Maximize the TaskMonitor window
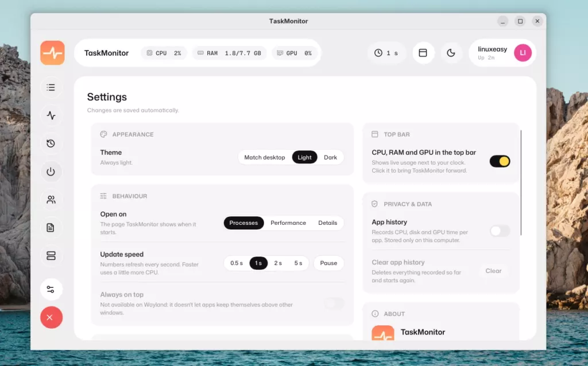This screenshot has width=588, height=366. [x=520, y=21]
